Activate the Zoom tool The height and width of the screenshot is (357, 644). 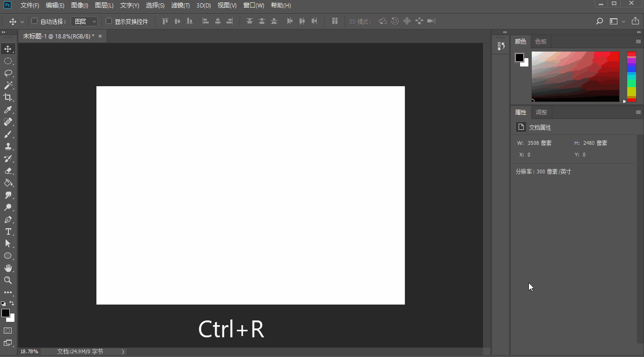(7, 280)
